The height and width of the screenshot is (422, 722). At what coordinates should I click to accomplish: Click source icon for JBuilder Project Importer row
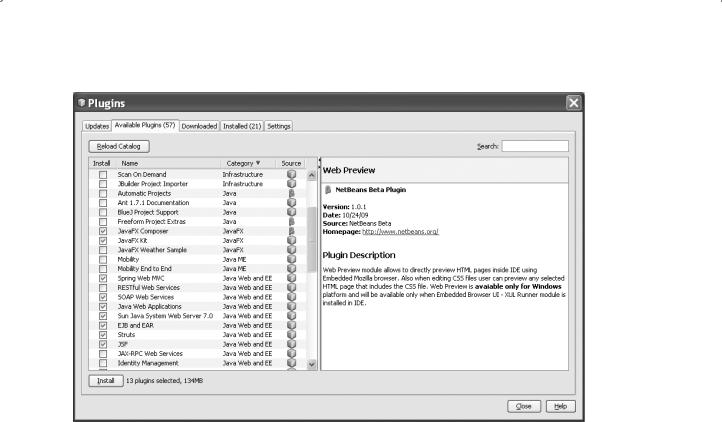click(291, 184)
